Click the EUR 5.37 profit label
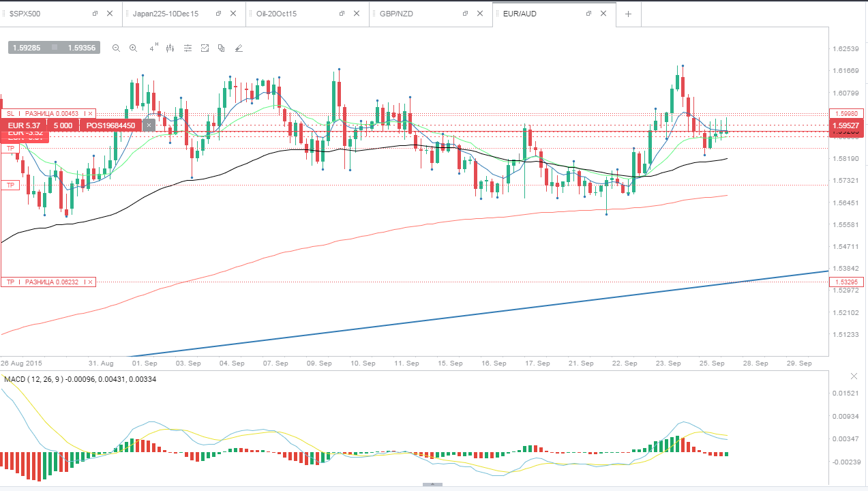868x491 pixels. click(24, 125)
